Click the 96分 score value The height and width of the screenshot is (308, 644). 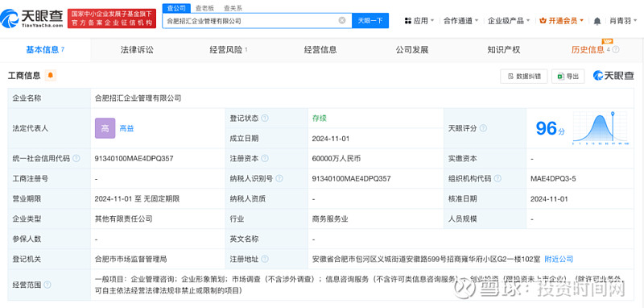coord(550,128)
